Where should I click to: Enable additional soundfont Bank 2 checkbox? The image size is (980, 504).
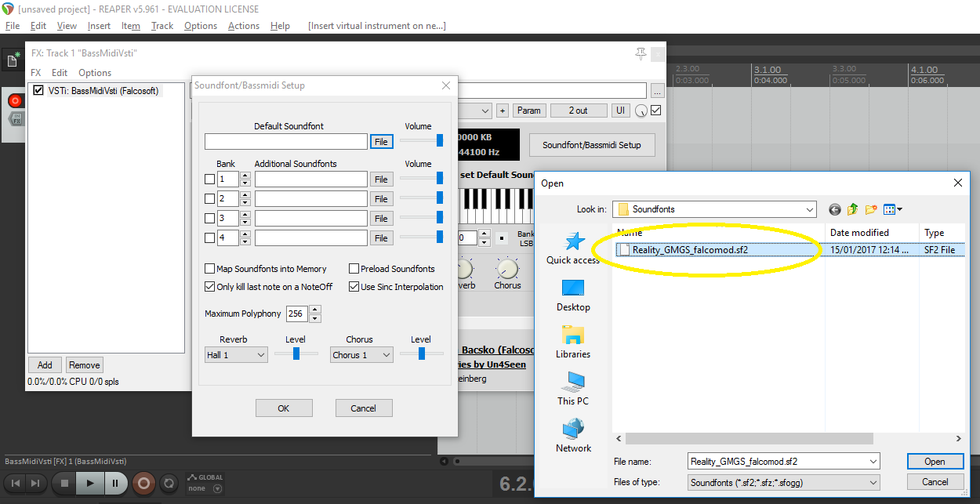coord(209,199)
